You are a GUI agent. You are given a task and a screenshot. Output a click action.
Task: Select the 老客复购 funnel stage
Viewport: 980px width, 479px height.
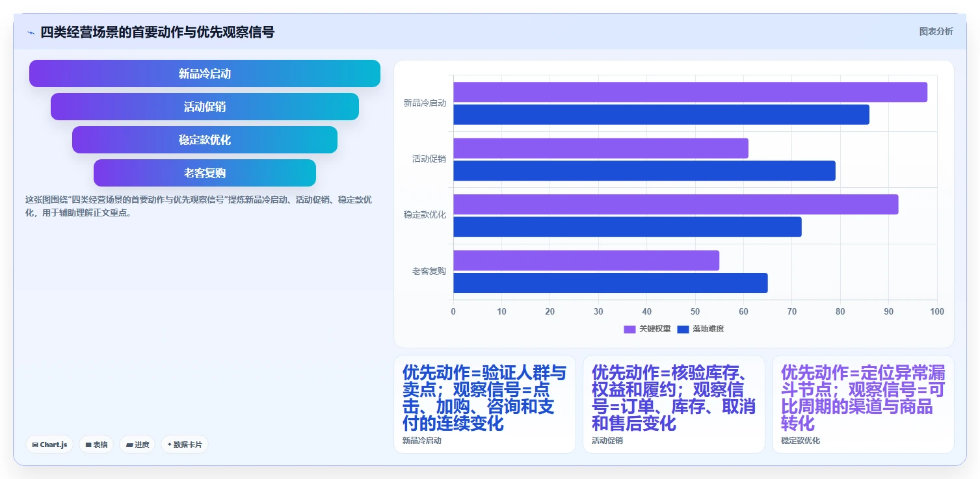click(205, 173)
